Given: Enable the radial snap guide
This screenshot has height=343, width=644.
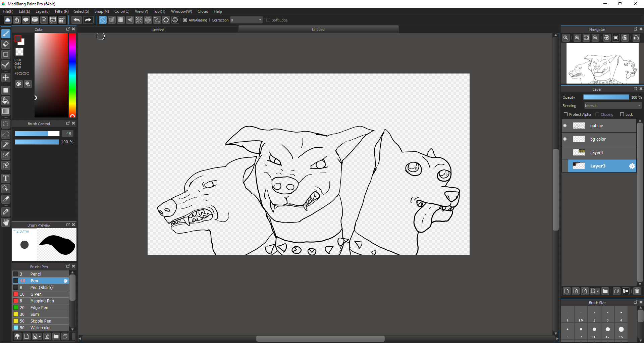Looking at the screenshot, I should point(139,20).
